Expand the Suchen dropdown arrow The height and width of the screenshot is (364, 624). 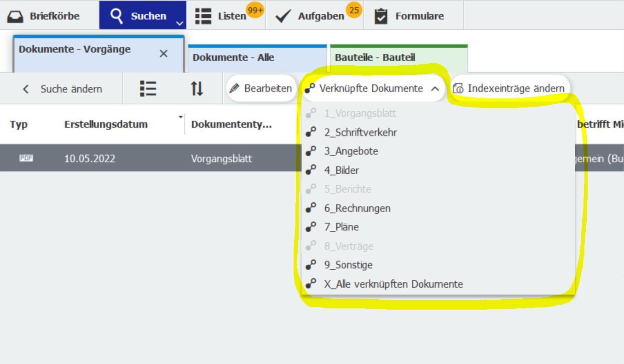(x=179, y=23)
